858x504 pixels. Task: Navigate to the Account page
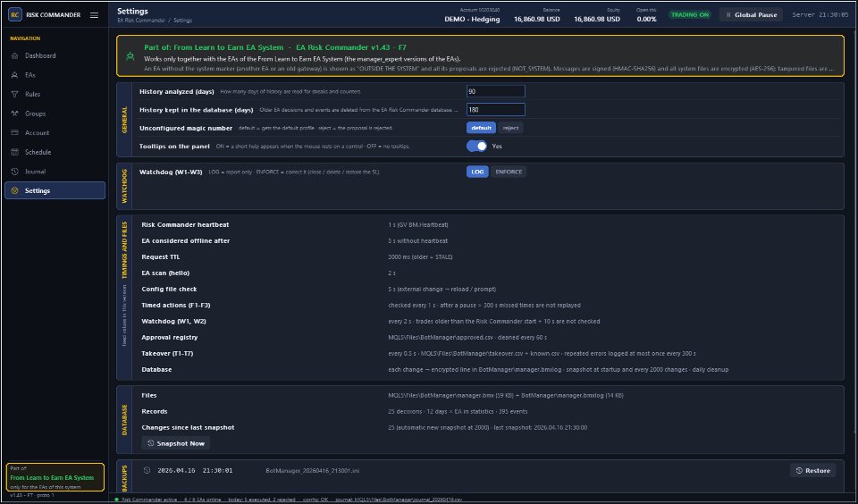pos(55,133)
